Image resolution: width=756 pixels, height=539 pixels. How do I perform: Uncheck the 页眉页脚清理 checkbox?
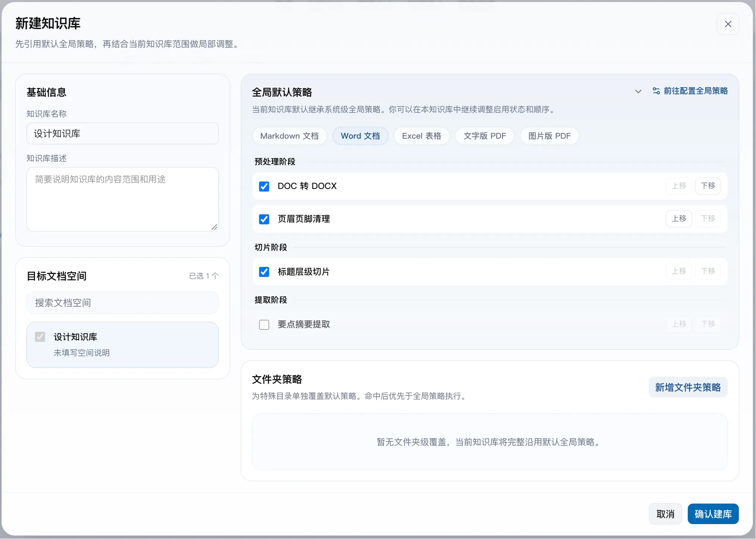pos(264,219)
